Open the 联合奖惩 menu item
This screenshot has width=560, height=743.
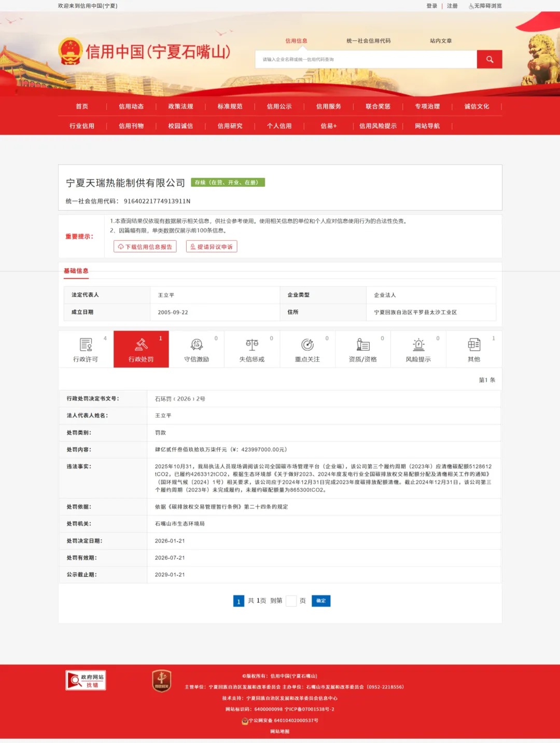pyautogui.click(x=377, y=106)
